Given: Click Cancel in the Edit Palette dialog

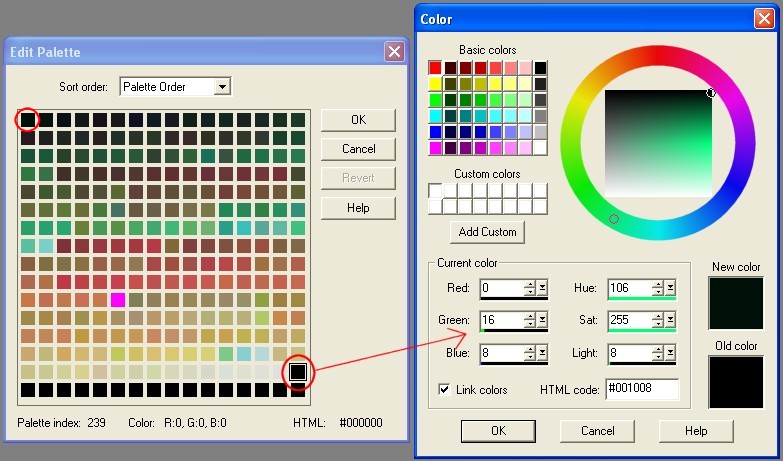Looking at the screenshot, I should pos(358,149).
